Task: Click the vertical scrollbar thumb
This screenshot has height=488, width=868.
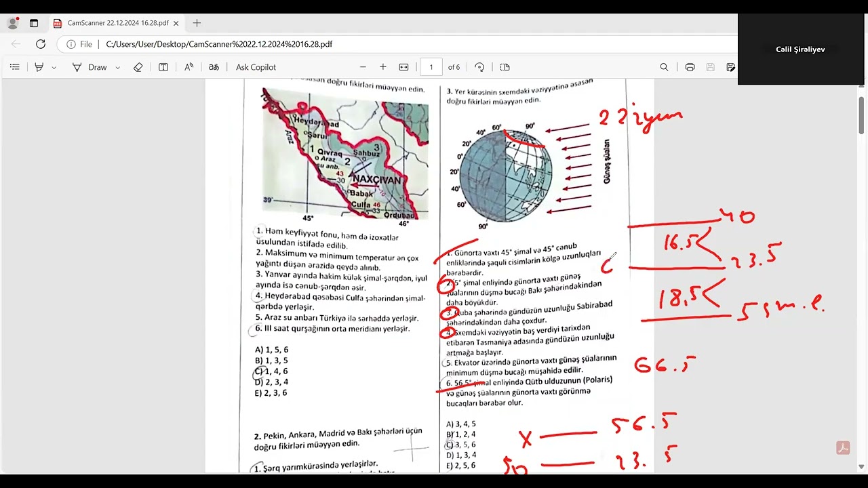Action: click(x=861, y=115)
